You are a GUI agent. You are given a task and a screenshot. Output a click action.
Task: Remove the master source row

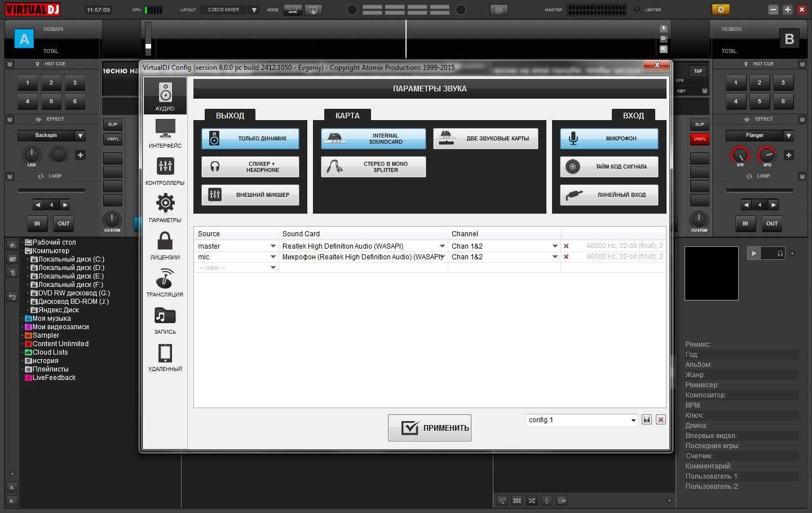coord(566,246)
